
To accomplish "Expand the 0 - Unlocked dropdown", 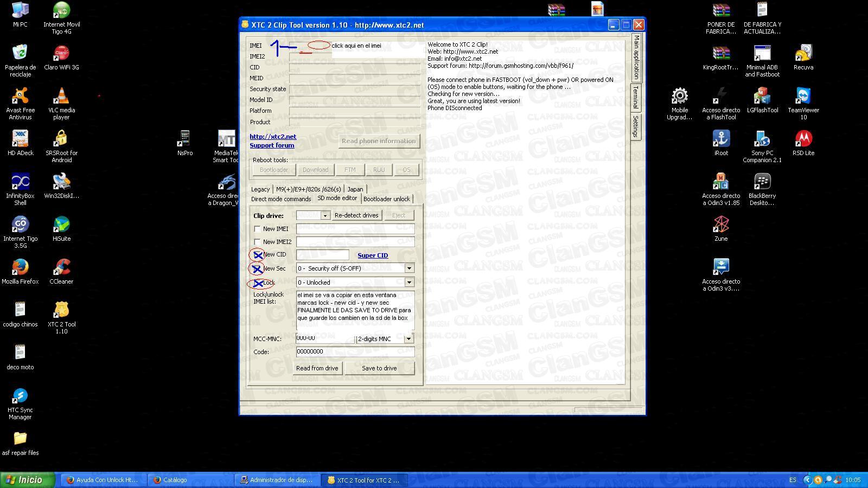I will click(x=409, y=282).
